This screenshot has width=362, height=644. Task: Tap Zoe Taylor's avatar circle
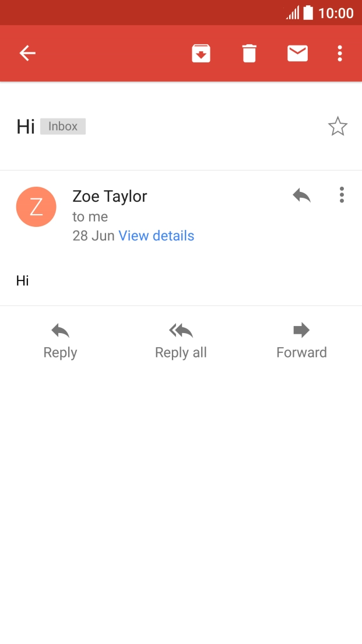(x=36, y=206)
